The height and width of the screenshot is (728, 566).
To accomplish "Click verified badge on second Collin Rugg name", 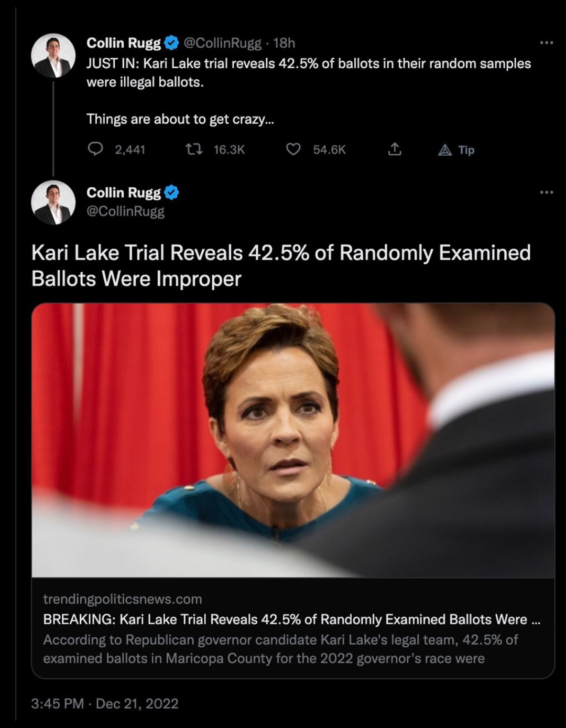I will tap(171, 192).
